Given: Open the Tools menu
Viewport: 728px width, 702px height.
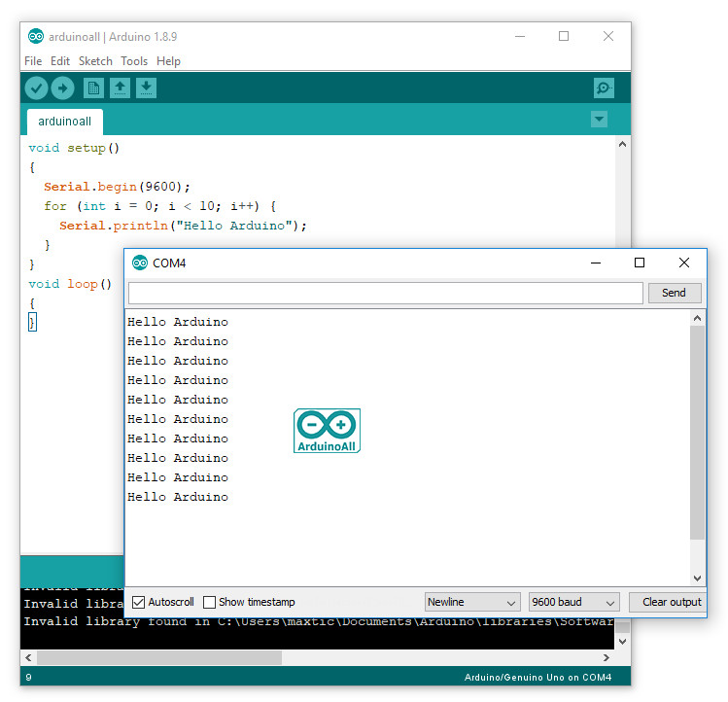Looking at the screenshot, I should pos(134,61).
